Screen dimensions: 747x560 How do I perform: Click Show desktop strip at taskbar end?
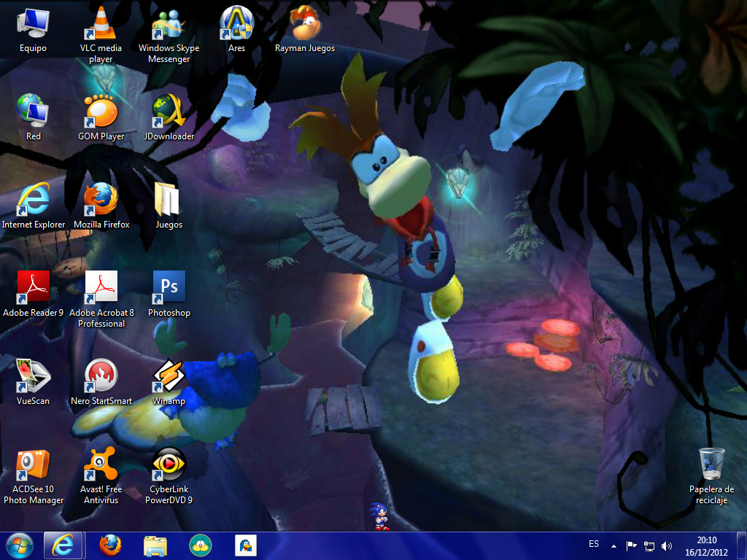pyautogui.click(x=742, y=546)
